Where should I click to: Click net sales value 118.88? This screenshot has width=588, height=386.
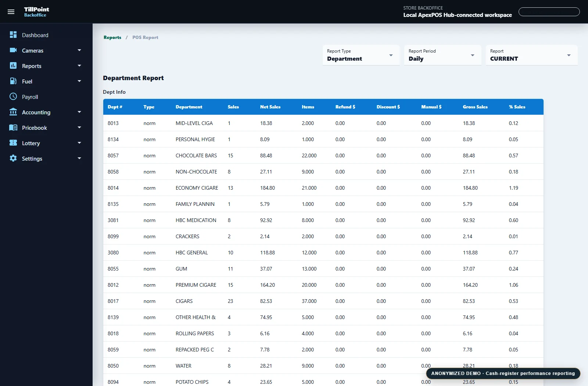point(268,253)
